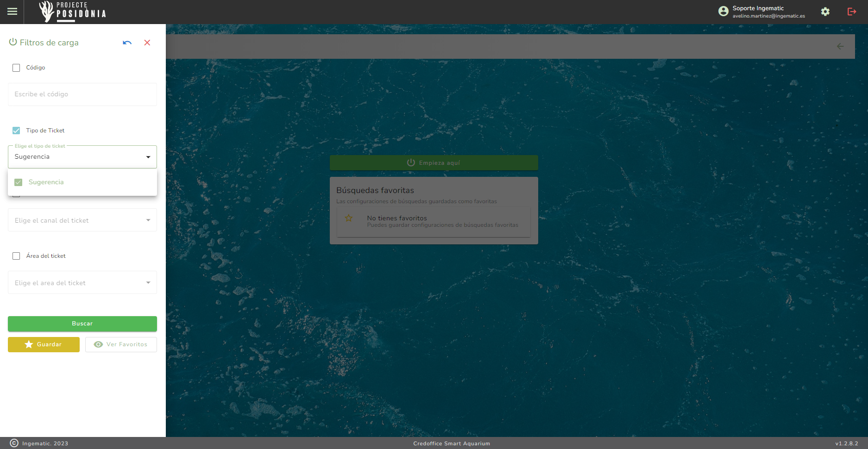Image resolution: width=868 pixels, height=449 pixels.
Task: Close the Filtros de carga panel
Action: point(147,43)
